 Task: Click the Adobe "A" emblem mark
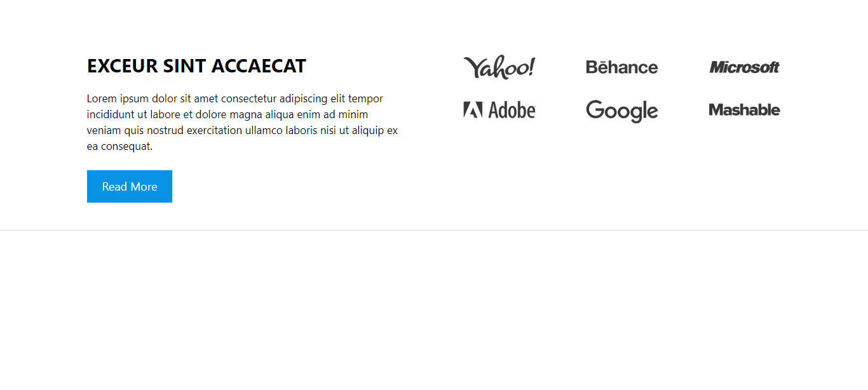pyautogui.click(x=473, y=110)
